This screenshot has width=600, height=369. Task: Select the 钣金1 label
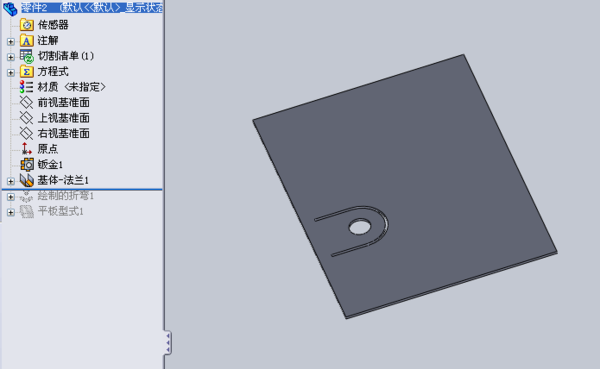(50, 165)
